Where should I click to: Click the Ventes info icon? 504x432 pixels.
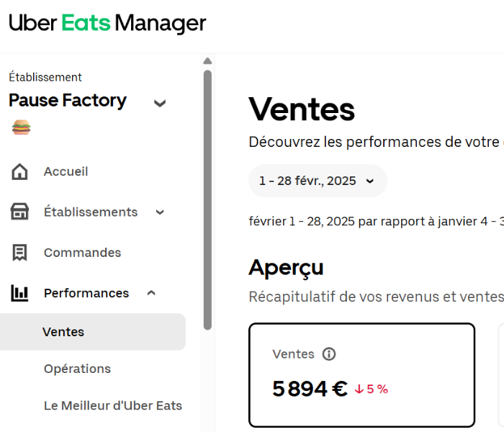click(x=329, y=354)
